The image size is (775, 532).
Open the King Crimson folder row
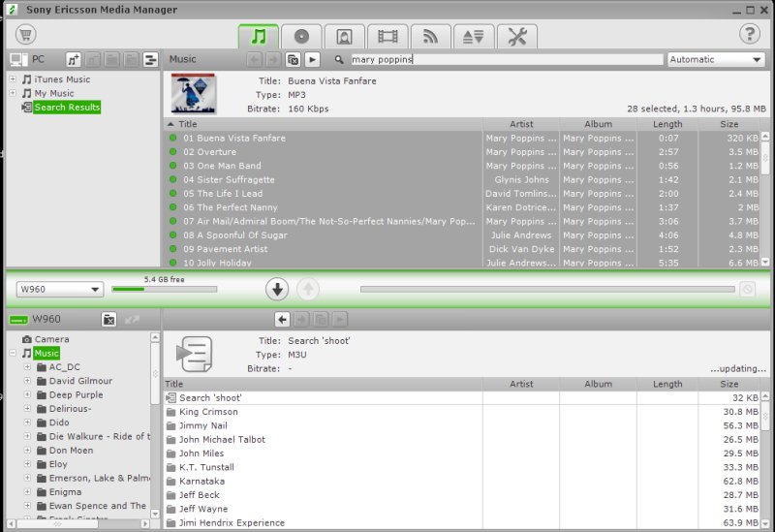(x=462, y=412)
